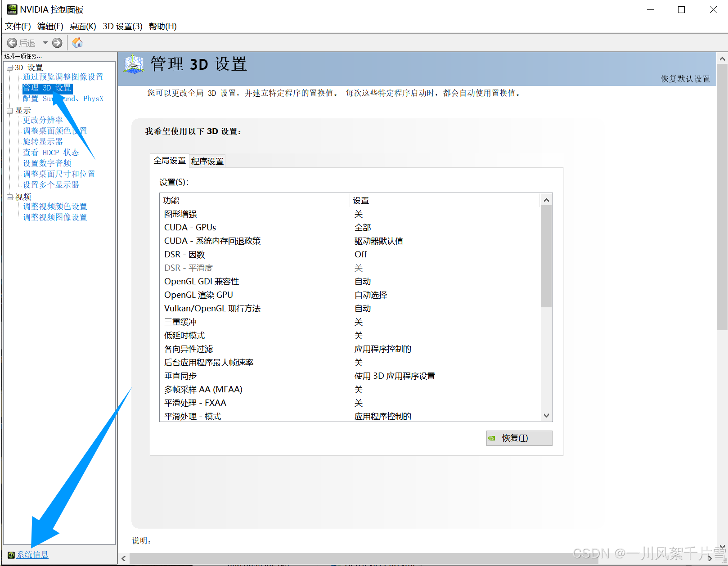Screen dimensions: 728x566
Task: Open the 编辑(E) menu
Action: [x=50, y=26]
